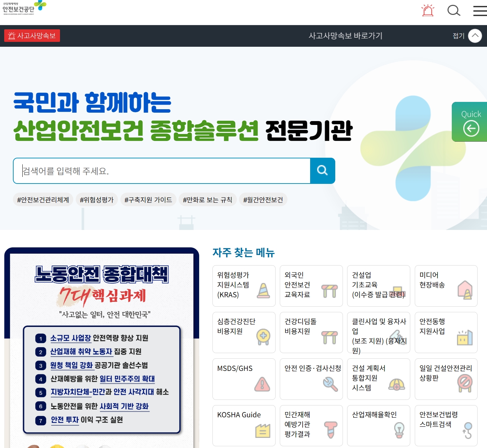Image resolution: width=487 pixels, height=448 pixels.
Task: Open the 외국인 안전보건 교육자료 menu
Action: pyautogui.click(x=311, y=286)
